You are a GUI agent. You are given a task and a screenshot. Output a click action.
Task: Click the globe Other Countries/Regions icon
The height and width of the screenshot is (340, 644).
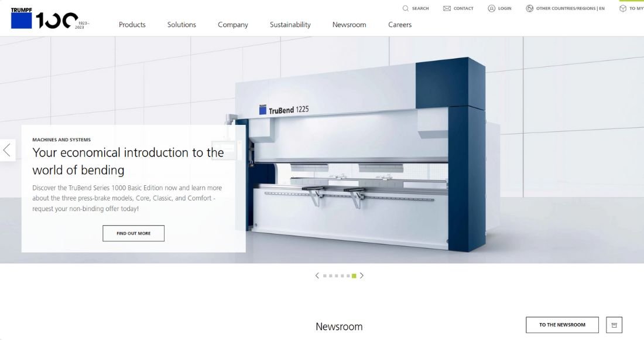pos(529,8)
